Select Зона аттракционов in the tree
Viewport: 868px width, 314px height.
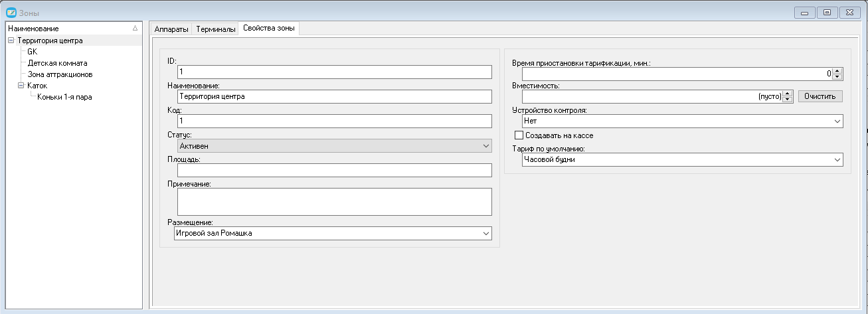pos(60,74)
